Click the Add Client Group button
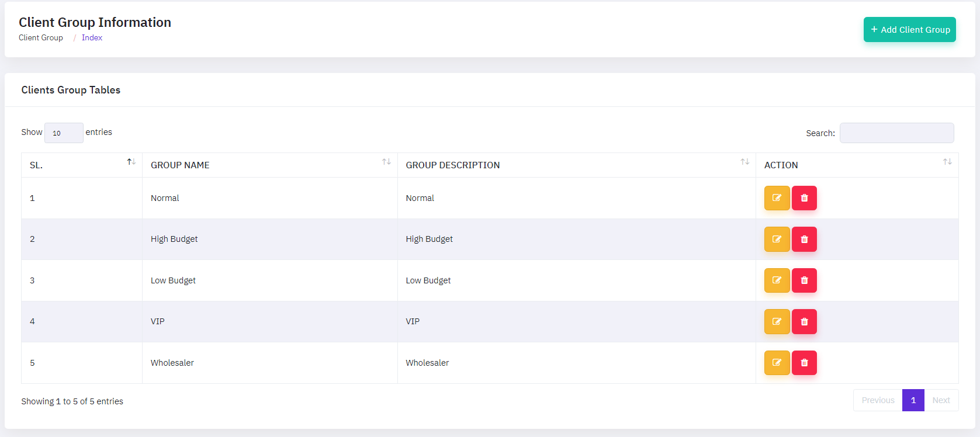The image size is (980, 437). (909, 30)
